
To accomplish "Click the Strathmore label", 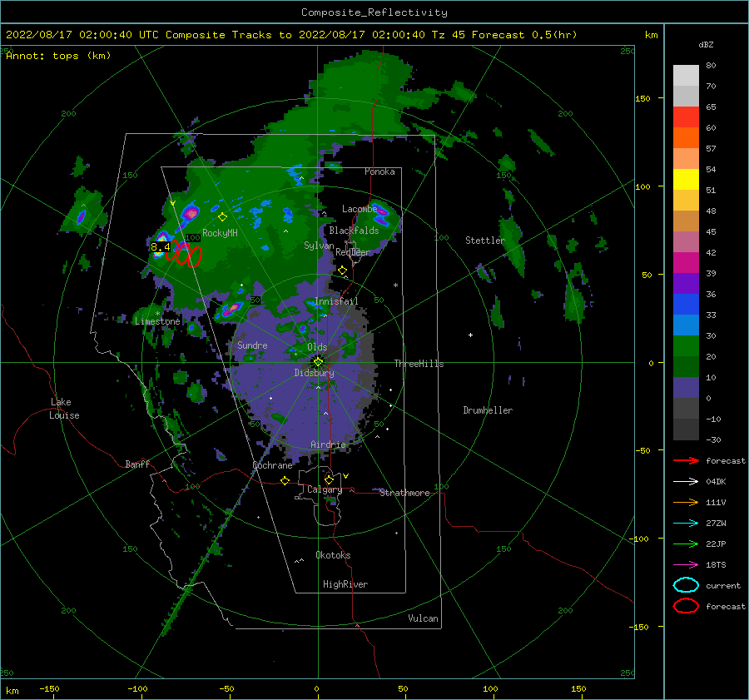I will [x=404, y=493].
